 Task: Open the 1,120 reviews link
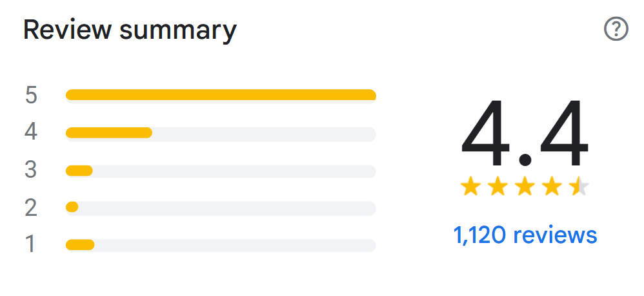pos(525,235)
